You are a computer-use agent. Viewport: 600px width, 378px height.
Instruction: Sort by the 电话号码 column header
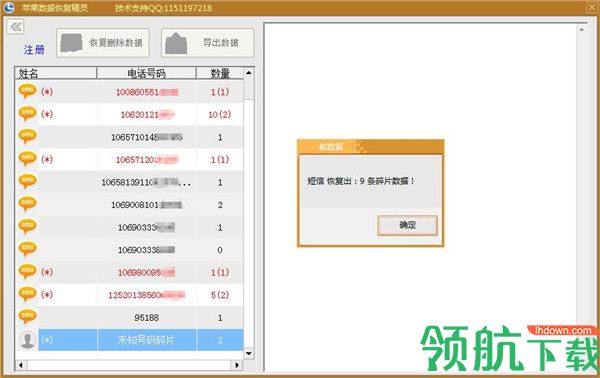(147, 73)
